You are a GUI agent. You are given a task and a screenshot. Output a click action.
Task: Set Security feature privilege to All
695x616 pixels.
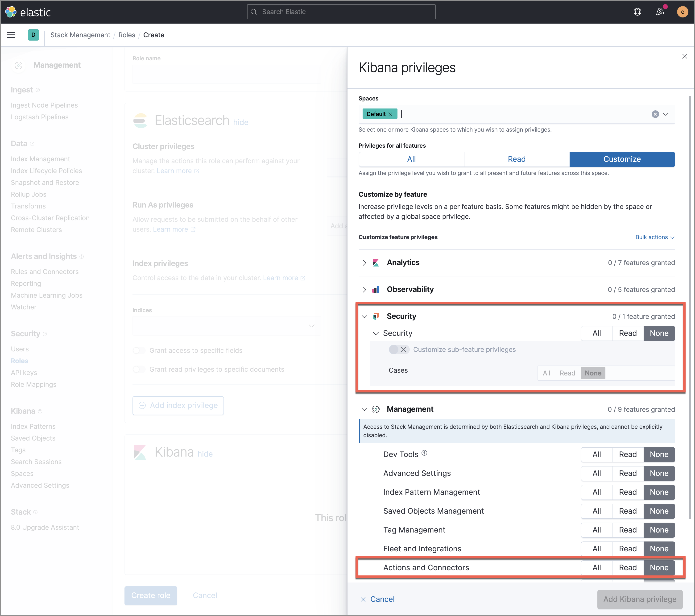click(x=596, y=333)
